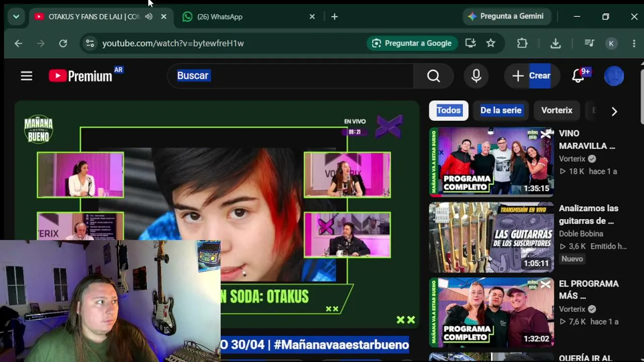
Task: Open the VINO MARAVILLA video thumbnail
Action: pyautogui.click(x=492, y=162)
